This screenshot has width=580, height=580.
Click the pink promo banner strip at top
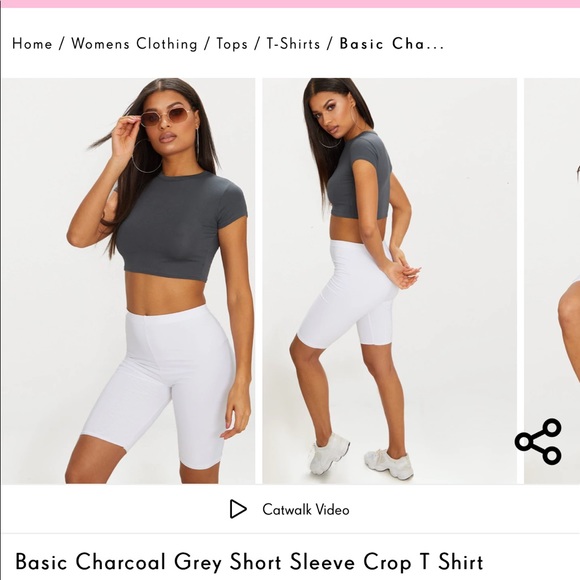point(290,4)
